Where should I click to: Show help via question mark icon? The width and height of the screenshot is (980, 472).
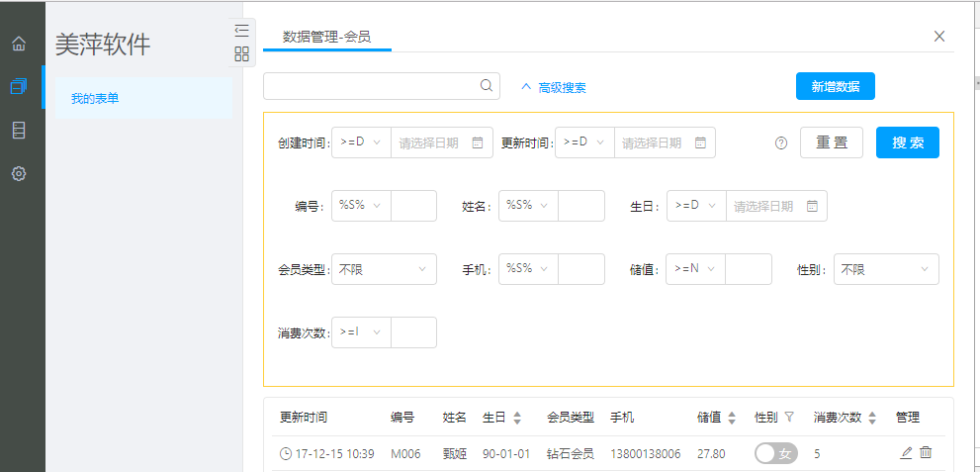pyautogui.click(x=781, y=143)
